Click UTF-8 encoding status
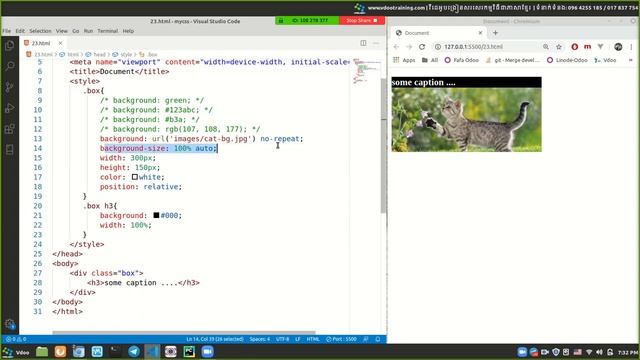640x360 pixels. [282, 339]
